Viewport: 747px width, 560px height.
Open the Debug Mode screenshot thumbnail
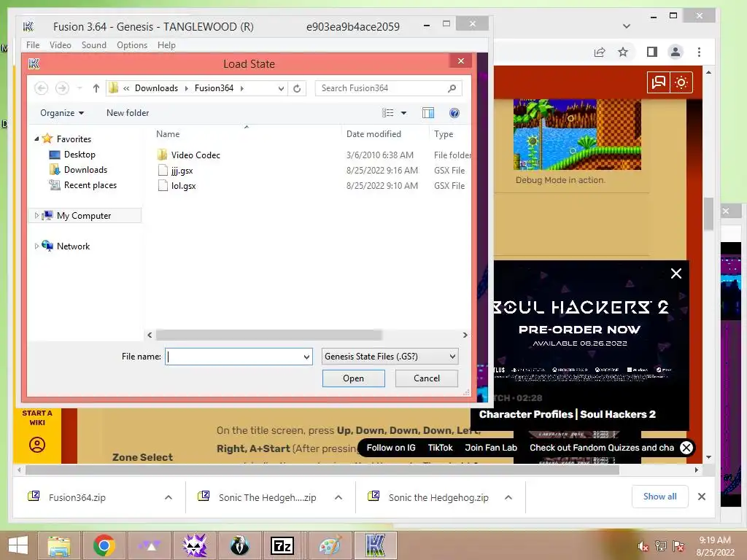[x=577, y=134]
